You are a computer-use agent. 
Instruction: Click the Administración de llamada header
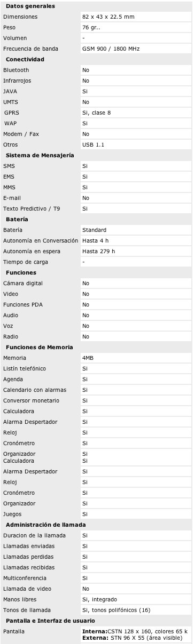pos(45,525)
